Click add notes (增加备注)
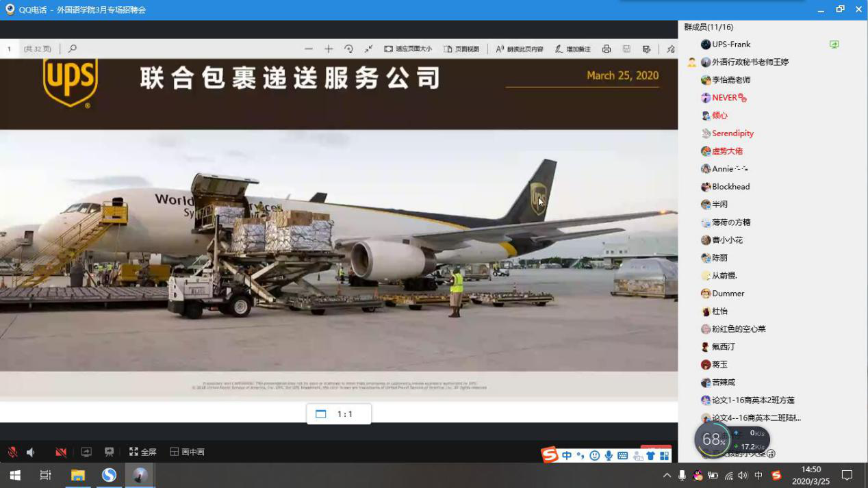The height and width of the screenshot is (488, 868). [572, 49]
